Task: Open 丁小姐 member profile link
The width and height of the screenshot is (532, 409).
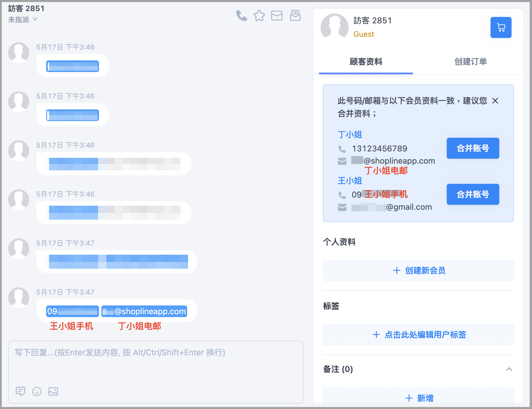Action: [350, 134]
